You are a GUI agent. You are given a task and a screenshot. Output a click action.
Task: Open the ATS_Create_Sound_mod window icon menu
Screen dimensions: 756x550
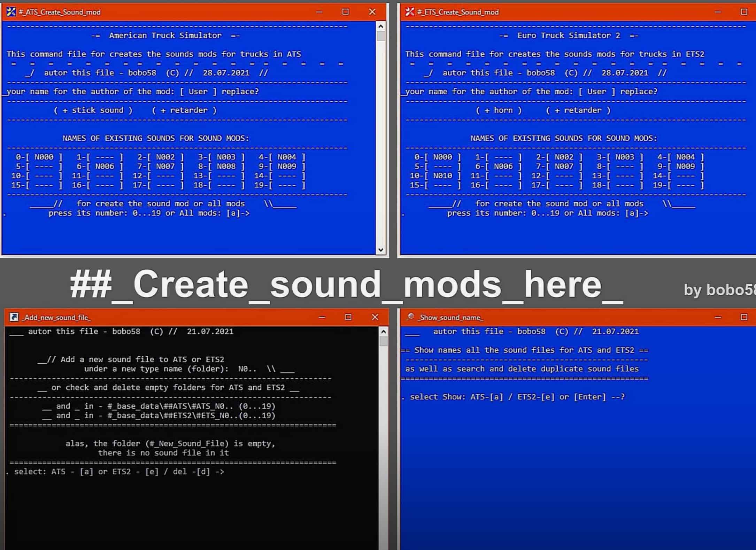[11, 12]
